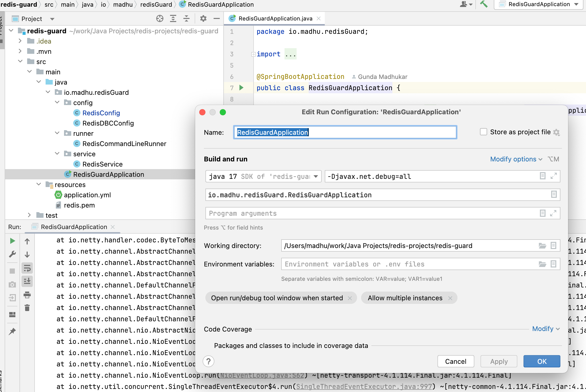Open the java 17 SDK dropdown
Image resolution: width=586 pixels, height=392 pixels.
point(263,176)
